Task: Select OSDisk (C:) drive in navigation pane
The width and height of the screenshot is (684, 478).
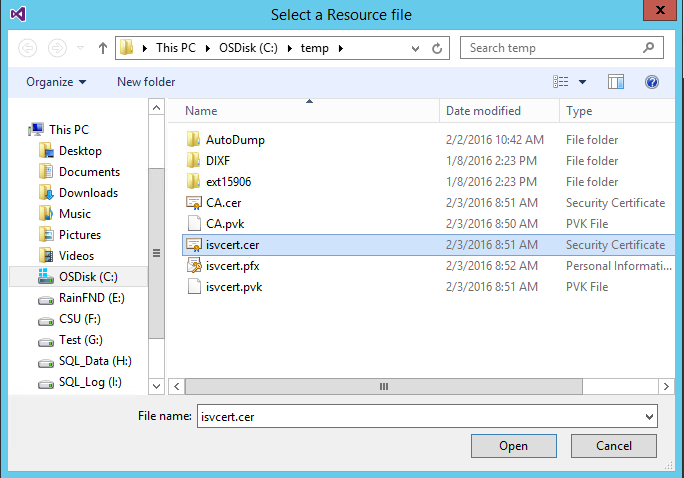Action: [x=79, y=277]
